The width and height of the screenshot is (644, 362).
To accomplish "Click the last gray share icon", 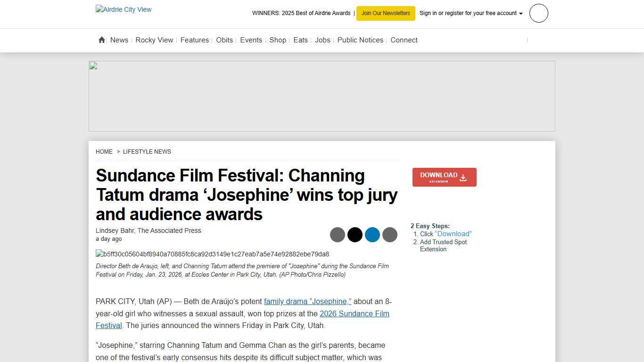I will [390, 235].
